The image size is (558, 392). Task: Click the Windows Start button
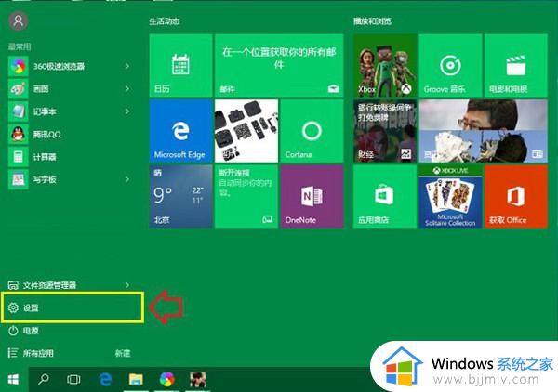(x=14, y=380)
